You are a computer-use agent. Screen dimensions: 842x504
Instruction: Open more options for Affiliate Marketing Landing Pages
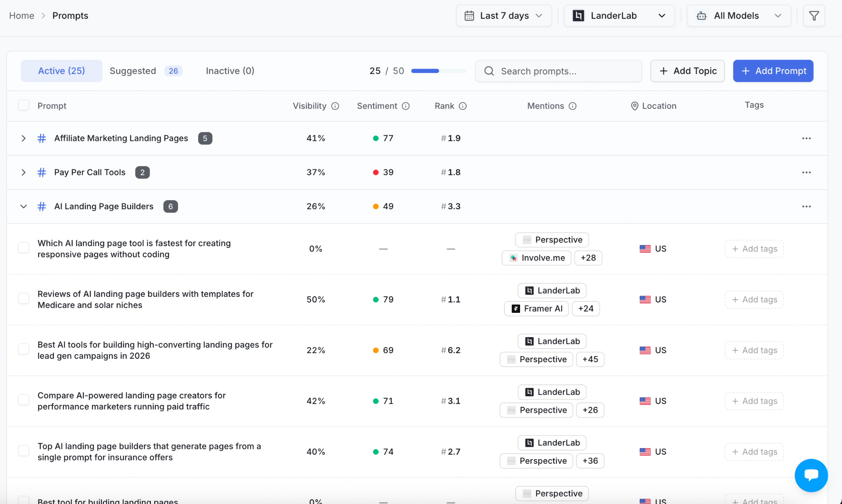click(807, 138)
